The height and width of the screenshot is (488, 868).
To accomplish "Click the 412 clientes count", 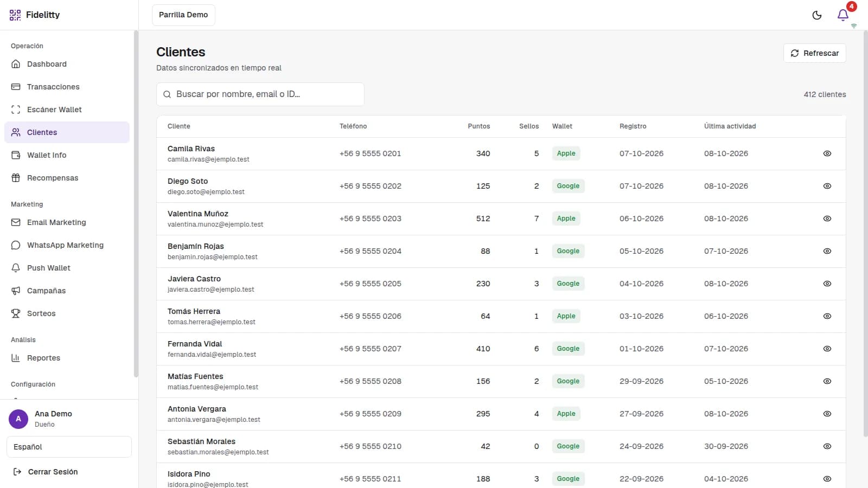I will [x=825, y=94].
